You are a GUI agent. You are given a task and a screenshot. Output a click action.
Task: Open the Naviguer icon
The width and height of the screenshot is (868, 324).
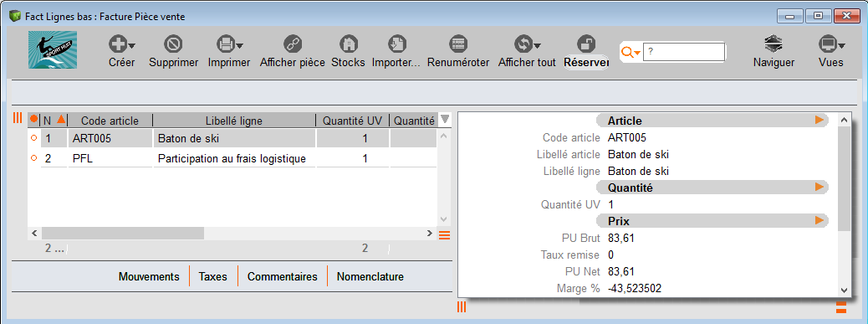pyautogui.click(x=774, y=44)
